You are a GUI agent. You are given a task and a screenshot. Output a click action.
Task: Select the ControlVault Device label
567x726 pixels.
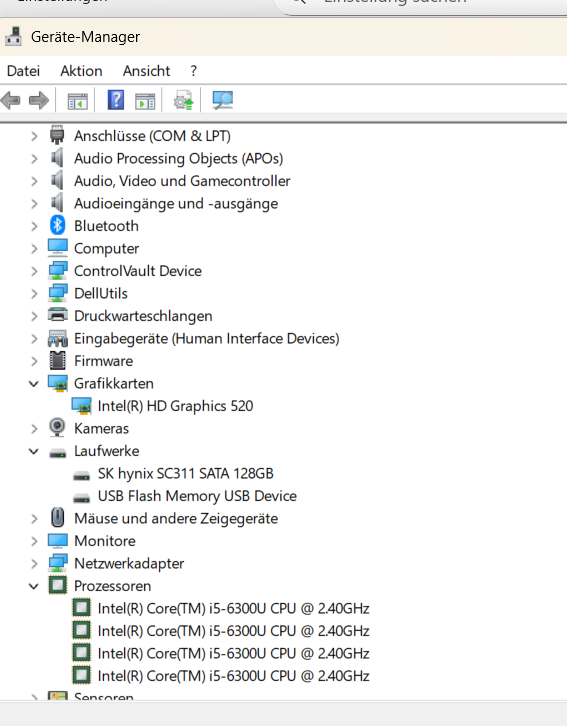[x=138, y=271]
